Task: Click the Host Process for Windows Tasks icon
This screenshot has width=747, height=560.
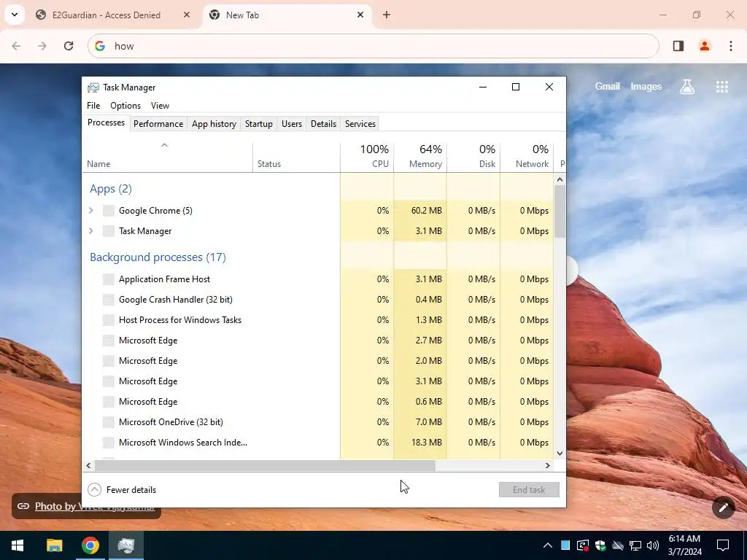Action: click(x=109, y=320)
